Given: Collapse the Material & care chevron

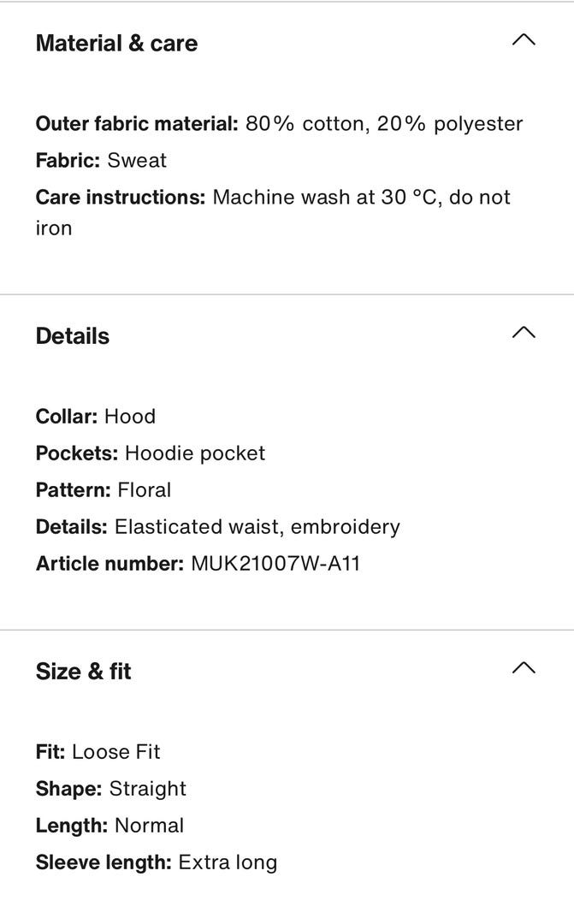Looking at the screenshot, I should point(523,40).
